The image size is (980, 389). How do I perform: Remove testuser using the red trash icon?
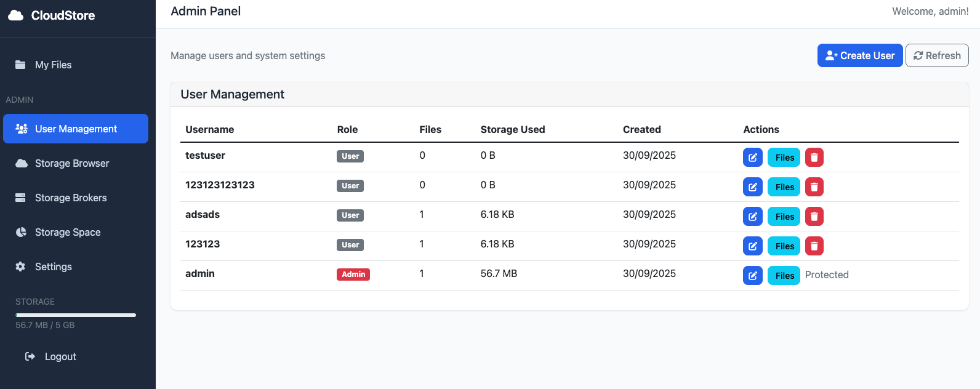pyautogui.click(x=814, y=158)
